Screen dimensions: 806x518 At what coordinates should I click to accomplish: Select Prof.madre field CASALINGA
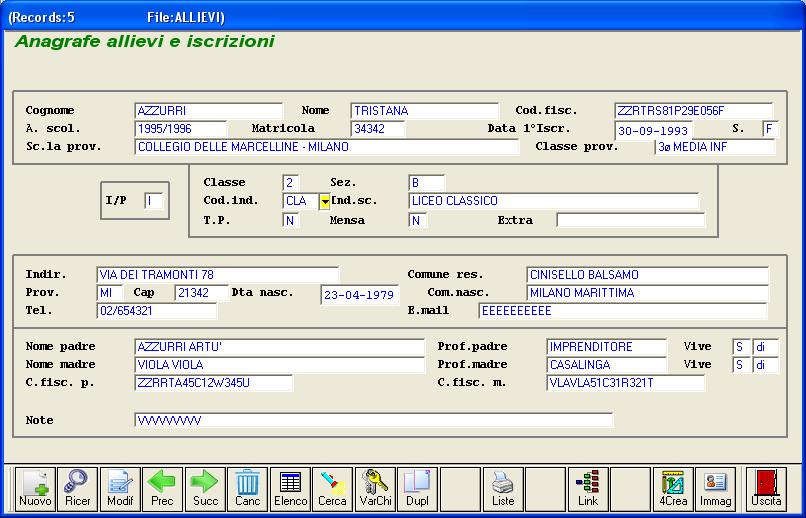(607, 365)
